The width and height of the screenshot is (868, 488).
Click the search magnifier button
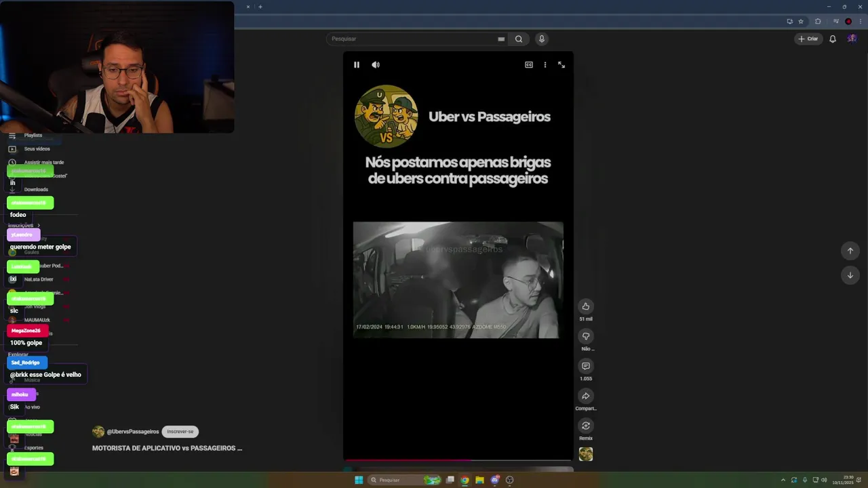519,39
